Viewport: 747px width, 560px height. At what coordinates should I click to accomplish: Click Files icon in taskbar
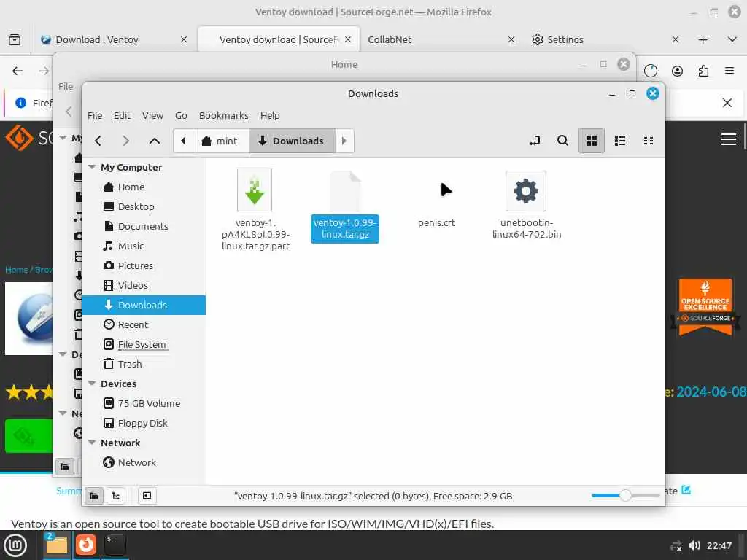56,545
